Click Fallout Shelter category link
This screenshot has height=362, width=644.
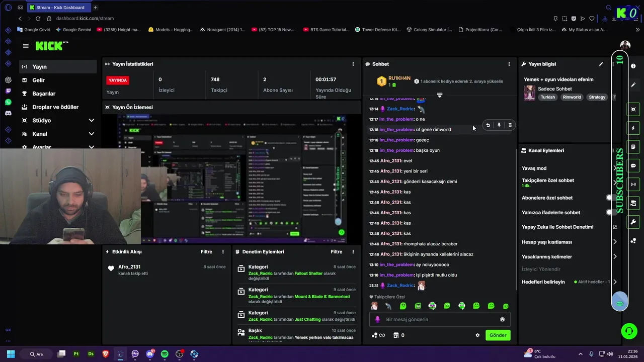(308, 274)
